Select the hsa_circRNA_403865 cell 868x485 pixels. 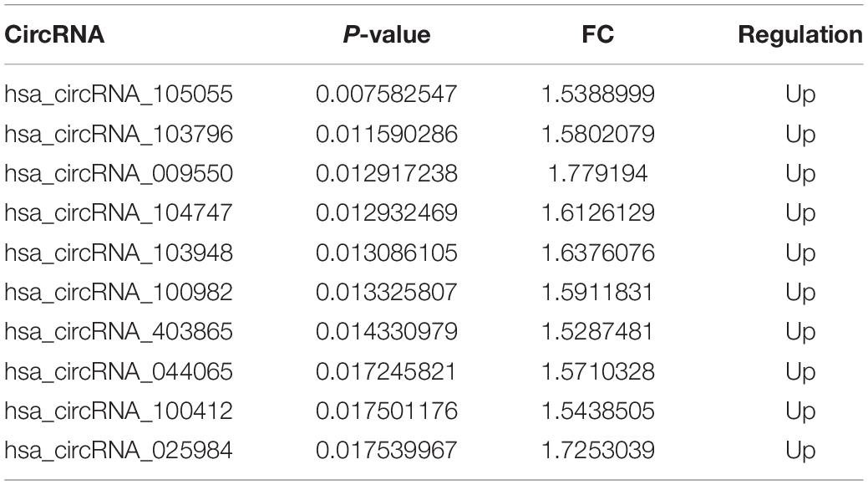[x=119, y=331]
